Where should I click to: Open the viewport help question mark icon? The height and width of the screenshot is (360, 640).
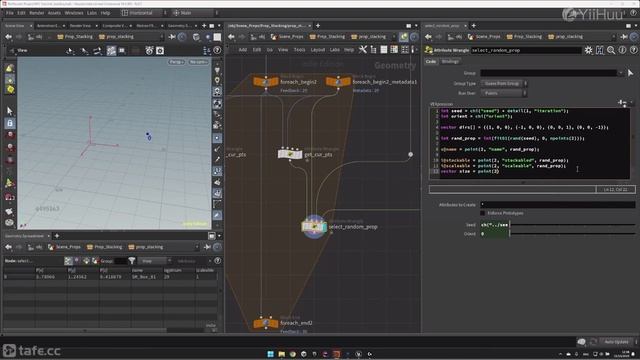217,51
